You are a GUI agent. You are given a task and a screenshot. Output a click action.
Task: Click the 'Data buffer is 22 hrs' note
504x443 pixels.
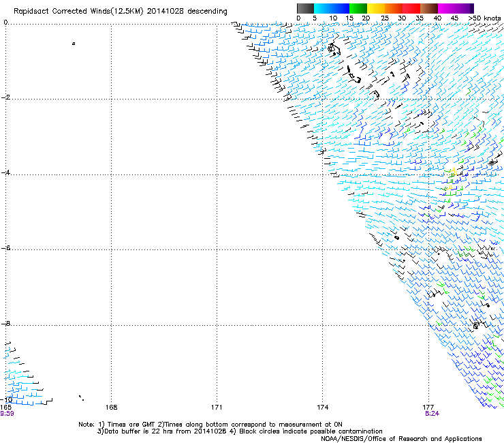[240, 431]
